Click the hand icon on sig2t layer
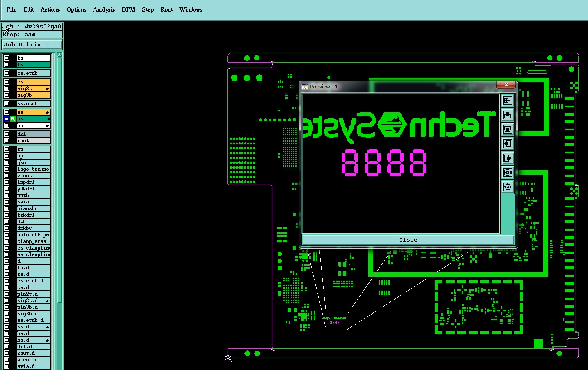Image resolution: width=588 pixels, height=370 pixels. point(48,88)
